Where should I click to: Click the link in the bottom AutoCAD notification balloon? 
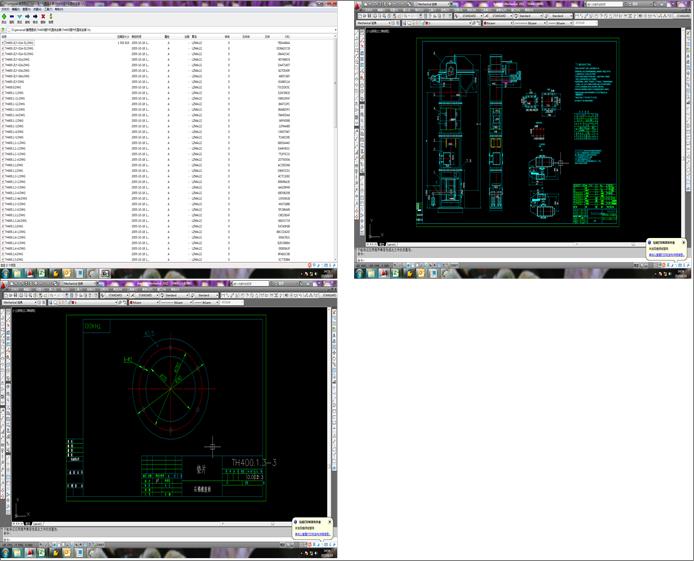point(311,536)
